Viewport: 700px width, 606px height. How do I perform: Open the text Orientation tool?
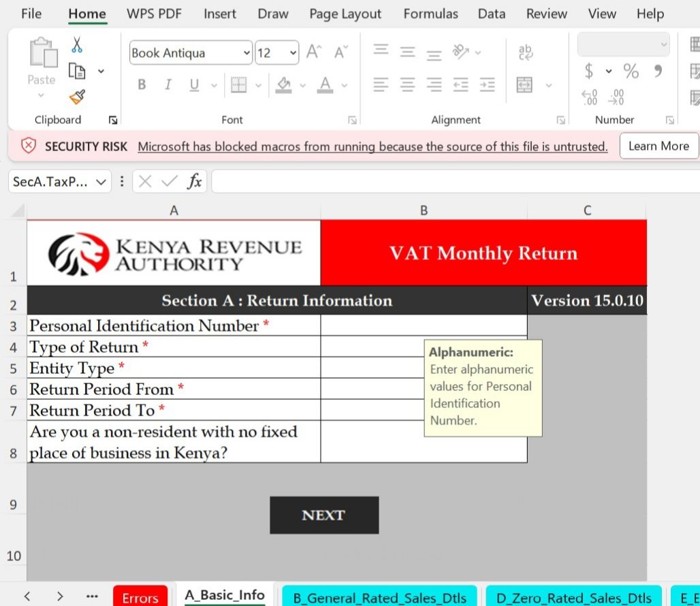point(461,52)
